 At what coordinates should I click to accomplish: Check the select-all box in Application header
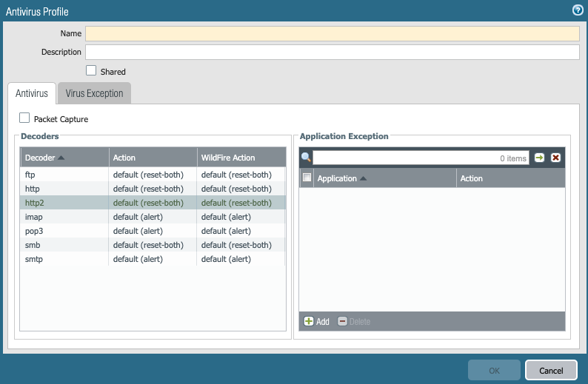(x=307, y=178)
